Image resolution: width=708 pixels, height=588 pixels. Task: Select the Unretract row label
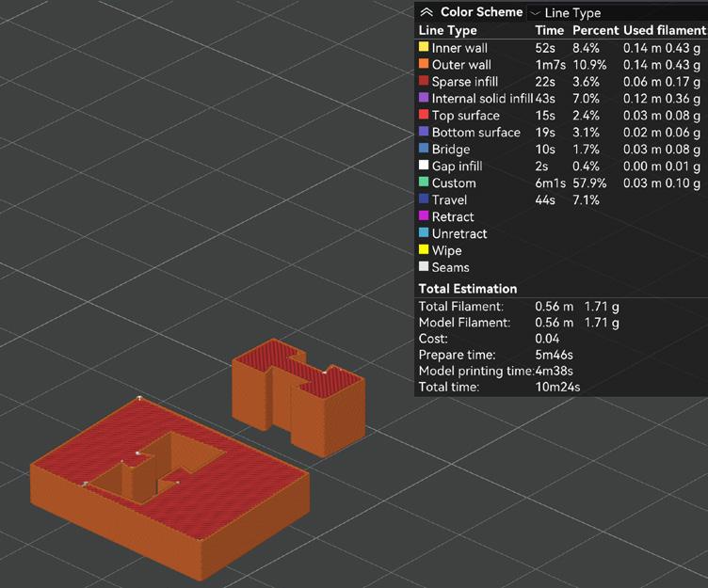[459, 233]
